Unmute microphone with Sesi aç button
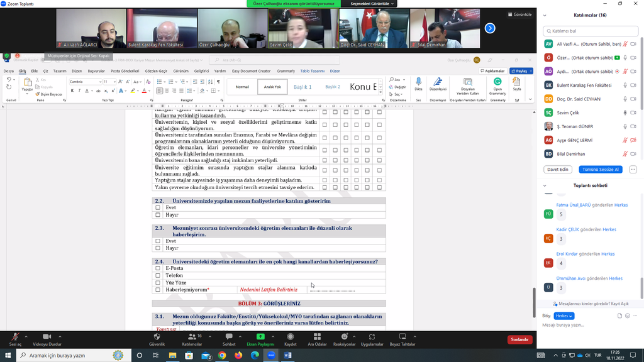Screen dimensions: 644x362 tap(14, 337)
